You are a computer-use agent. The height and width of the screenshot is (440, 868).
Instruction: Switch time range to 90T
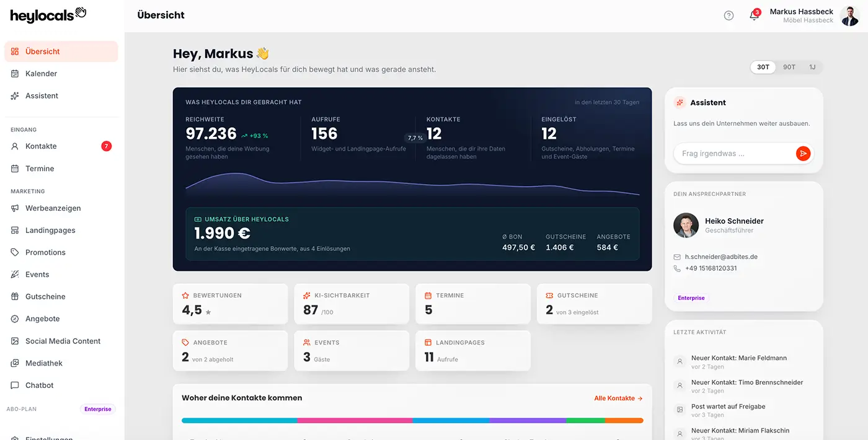(x=789, y=67)
